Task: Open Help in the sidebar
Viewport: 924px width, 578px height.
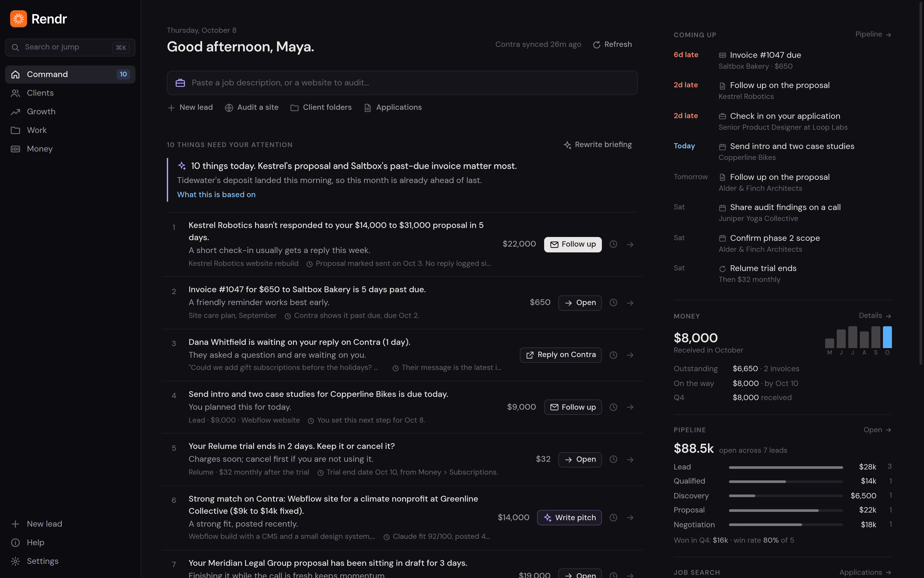Action: click(x=70, y=542)
